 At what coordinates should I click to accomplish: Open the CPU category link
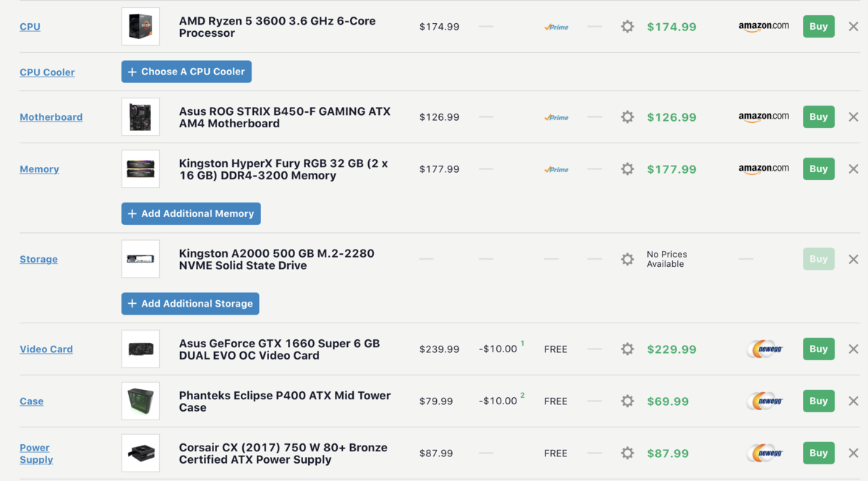(x=30, y=27)
